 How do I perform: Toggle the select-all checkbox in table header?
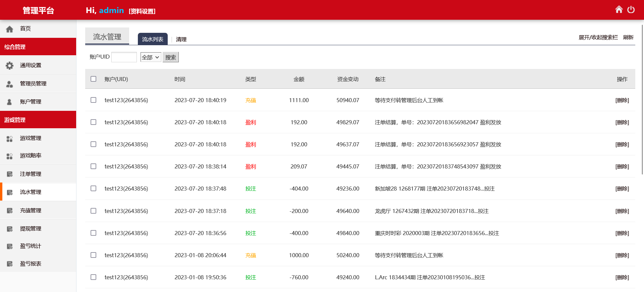point(94,79)
